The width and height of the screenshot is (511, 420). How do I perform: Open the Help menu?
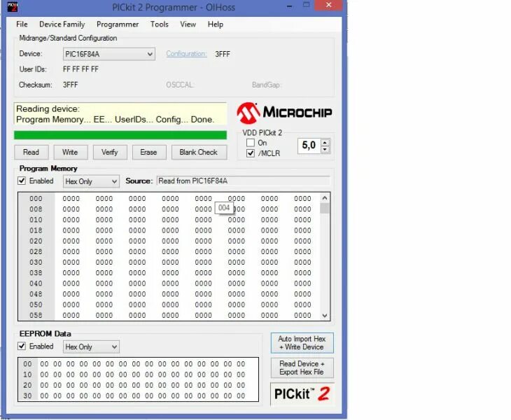[x=216, y=24]
